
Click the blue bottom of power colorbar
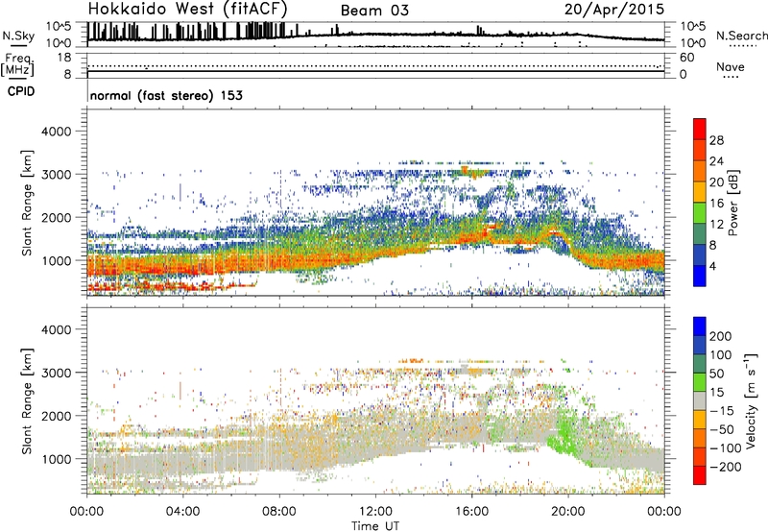pos(700,276)
